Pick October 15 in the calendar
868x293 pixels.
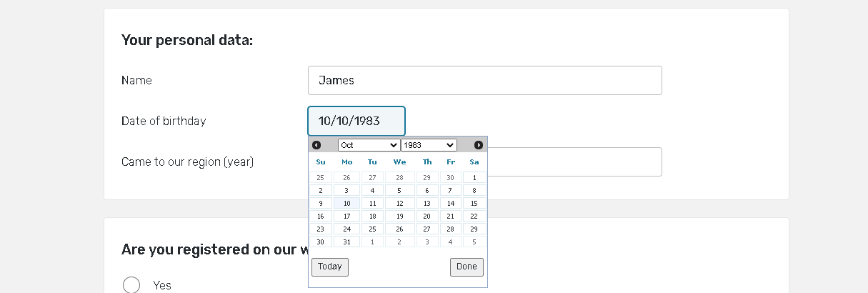tap(474, 204)
